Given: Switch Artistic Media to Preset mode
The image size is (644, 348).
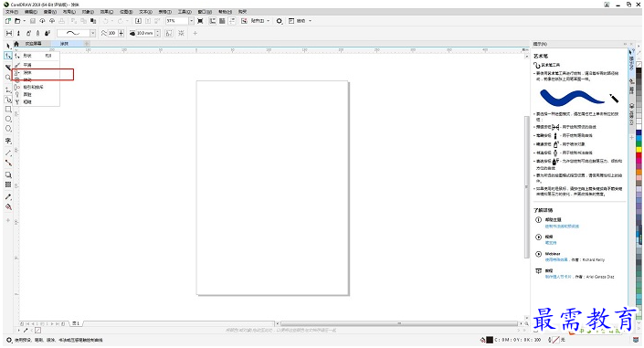Looking at the screenshot, I should coord(9,33).
